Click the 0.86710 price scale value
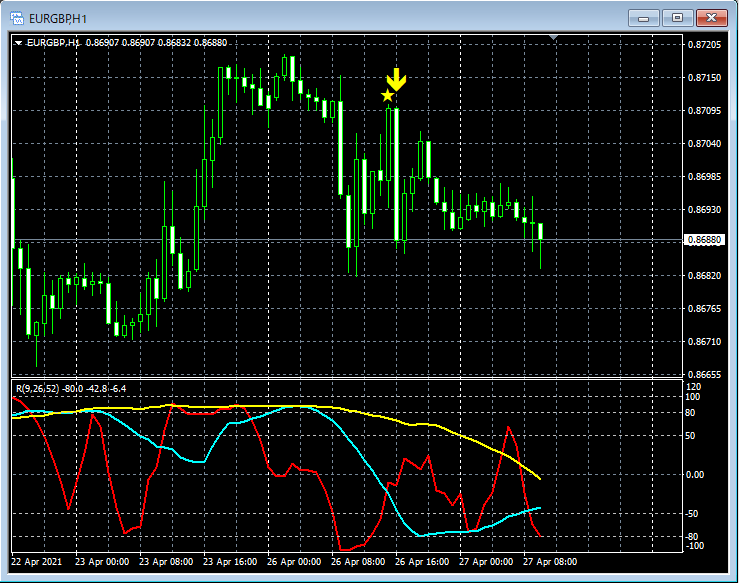740x583 pixels. (x=705, y=342)
